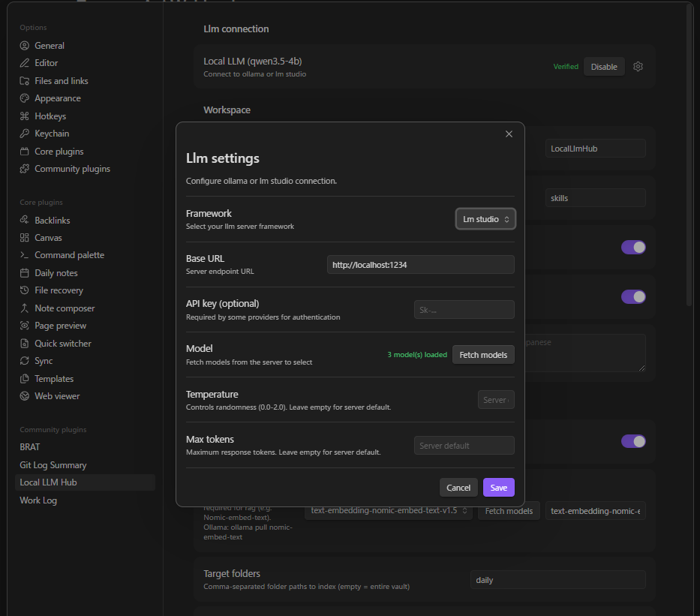Toggle the second purple switch beside Base URL row

[633, 297]
